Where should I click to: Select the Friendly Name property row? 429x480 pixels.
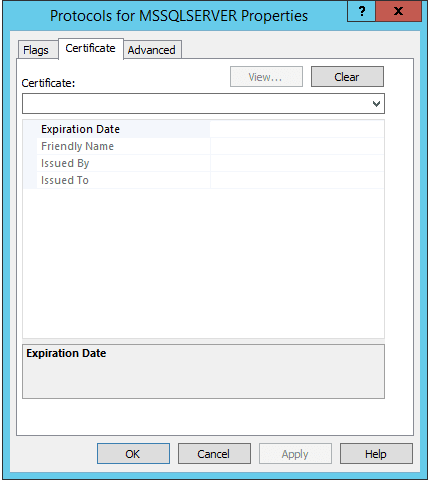(203, 146)
